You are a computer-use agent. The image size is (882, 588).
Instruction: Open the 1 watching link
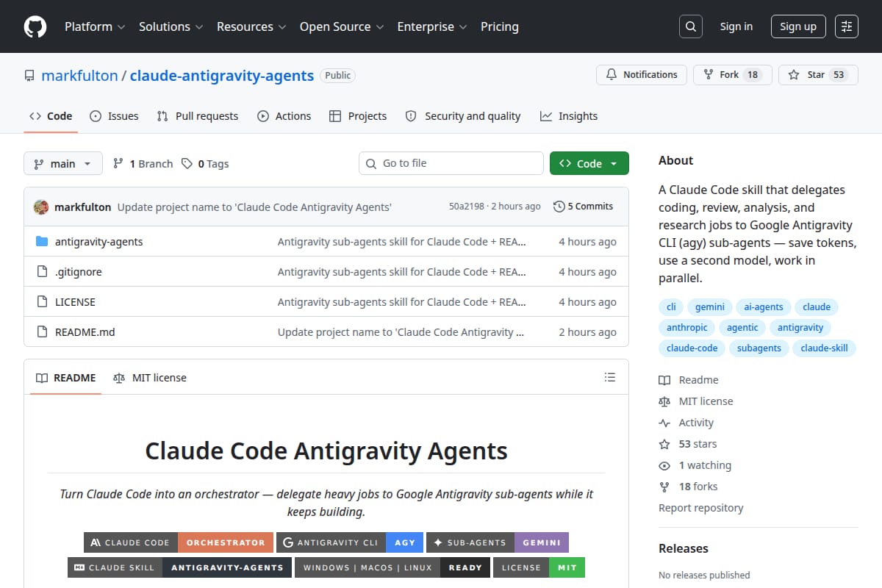[x=695, y=465]
